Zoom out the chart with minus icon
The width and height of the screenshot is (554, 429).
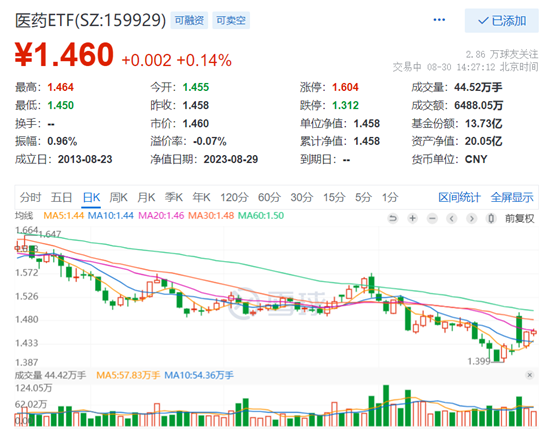tap(432, 219)
